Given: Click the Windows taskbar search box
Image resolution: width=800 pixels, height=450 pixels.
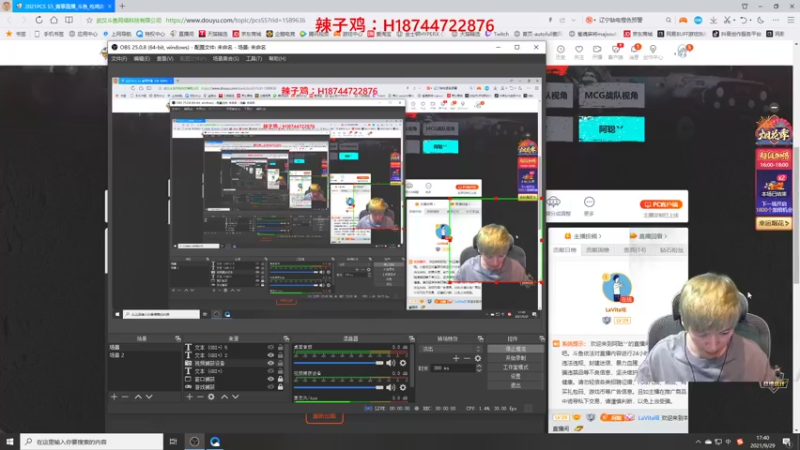Looking at the screenshot, I should (x=92, y=441).
